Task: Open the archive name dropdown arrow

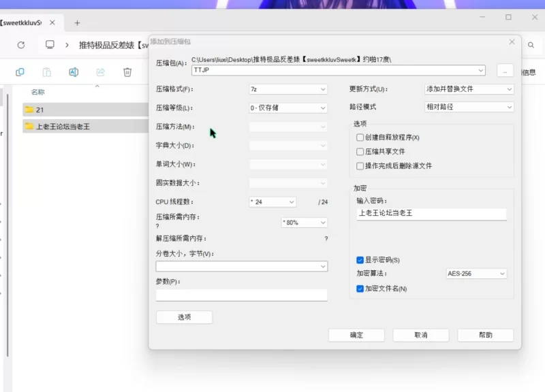Action: pos(481,70)
